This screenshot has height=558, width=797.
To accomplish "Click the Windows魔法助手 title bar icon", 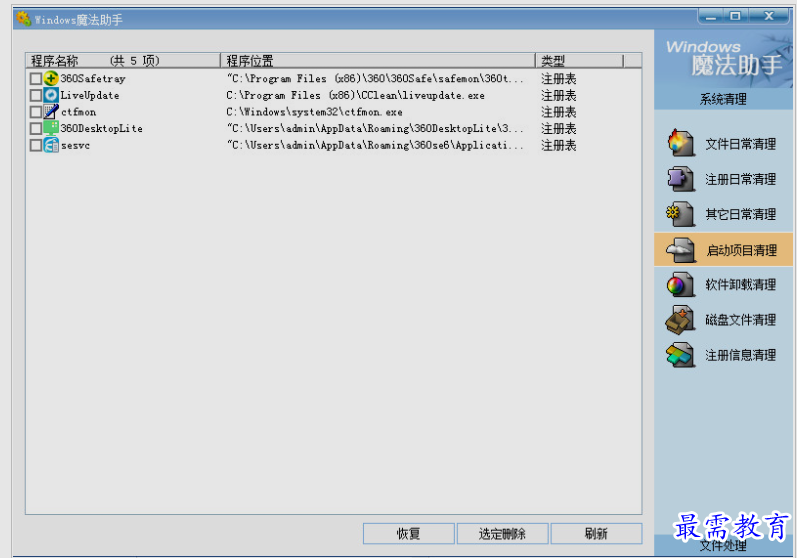I will [23, 19].
